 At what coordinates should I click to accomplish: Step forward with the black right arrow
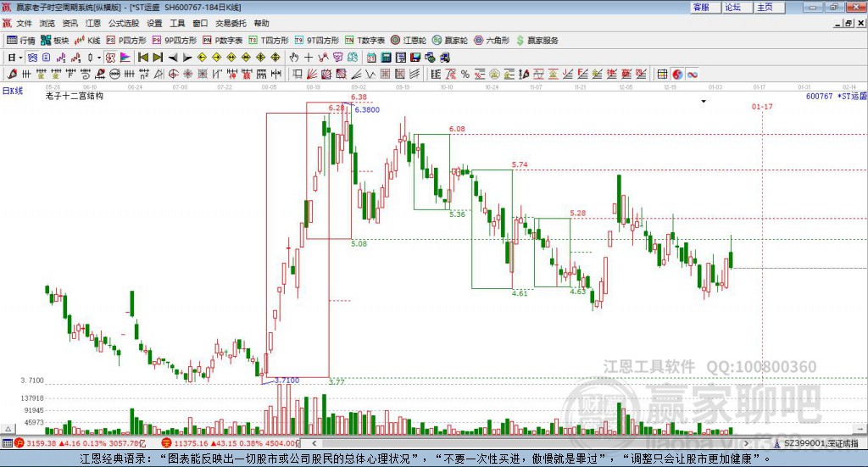[x=187, y=58]
